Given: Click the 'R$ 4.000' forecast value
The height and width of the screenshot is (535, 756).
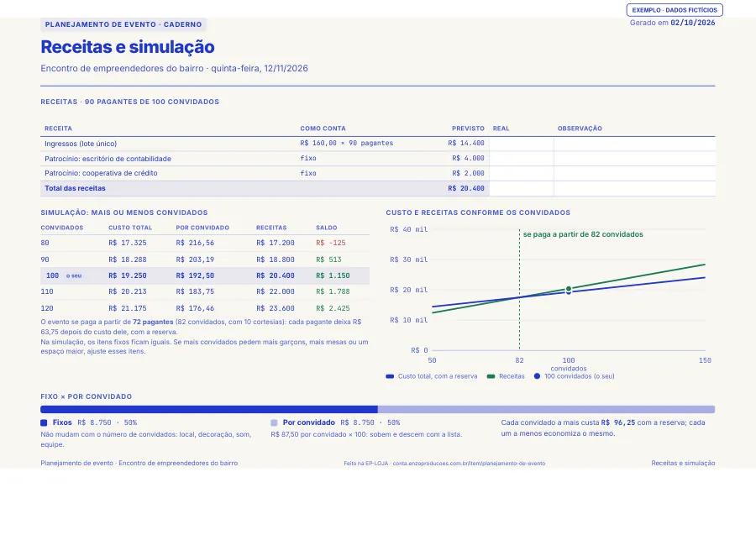Looking at the screenshot, I should pos(468,158).
